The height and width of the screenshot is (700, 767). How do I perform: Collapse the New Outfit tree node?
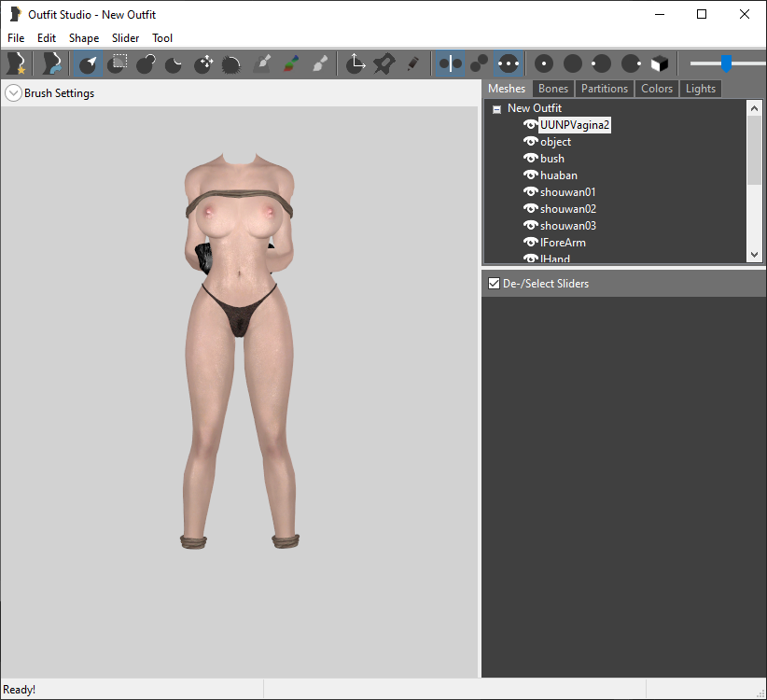[496, 109]
